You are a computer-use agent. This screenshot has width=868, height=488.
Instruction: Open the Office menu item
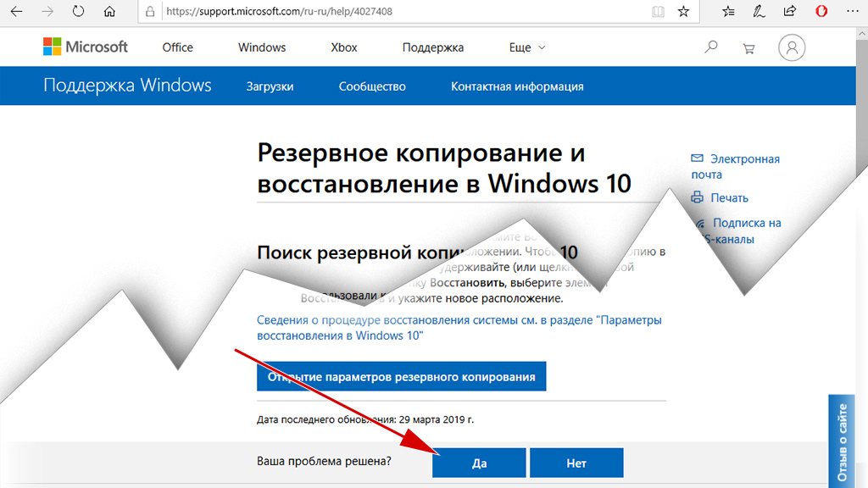click(x=178, y=47)
